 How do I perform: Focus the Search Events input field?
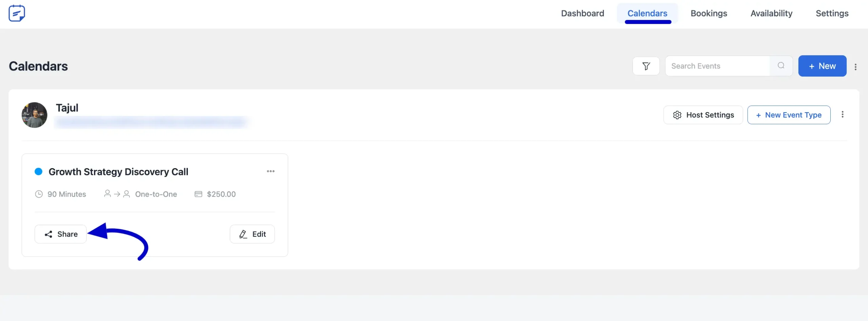pyautogui.click(x=717, y=66)
